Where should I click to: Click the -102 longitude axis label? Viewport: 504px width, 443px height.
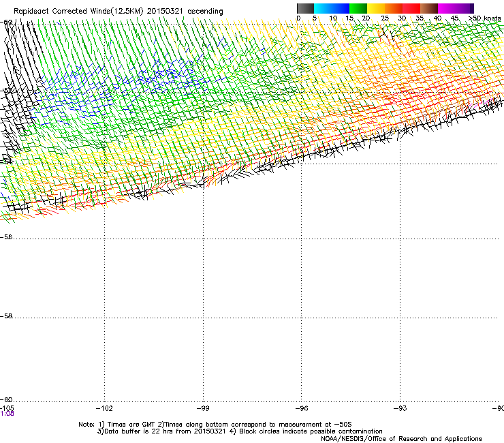pyautogui.click(x=104, y=408)
